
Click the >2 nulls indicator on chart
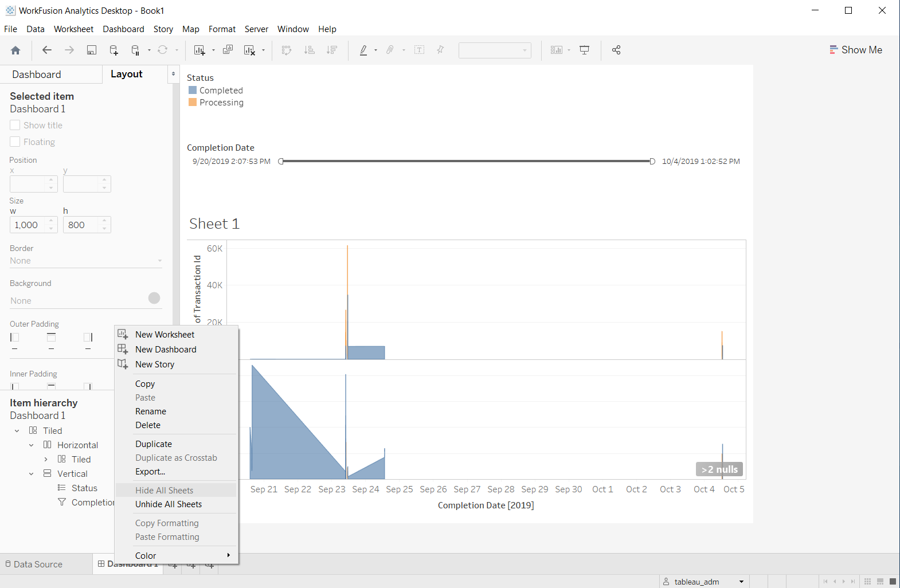point(719,469)
